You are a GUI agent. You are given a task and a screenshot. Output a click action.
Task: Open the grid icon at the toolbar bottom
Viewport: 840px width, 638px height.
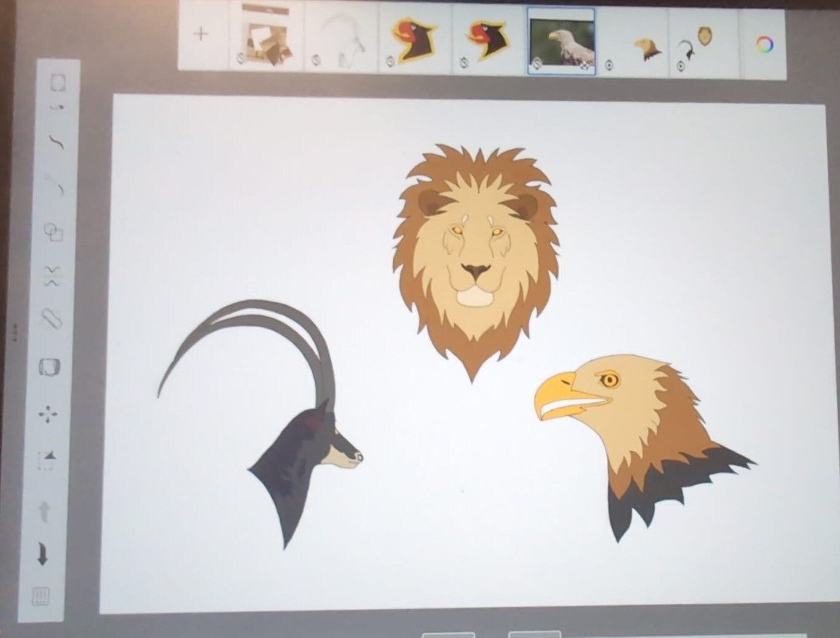point(41,595)
